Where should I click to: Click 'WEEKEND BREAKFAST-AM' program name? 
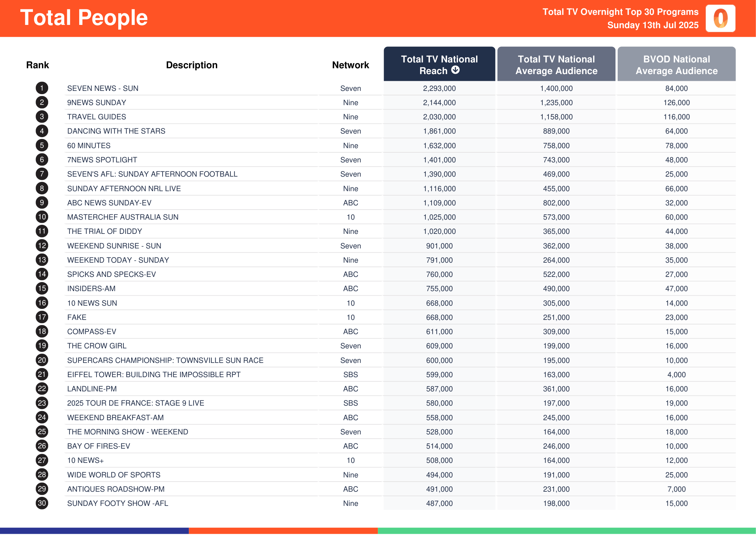point(115,417)
